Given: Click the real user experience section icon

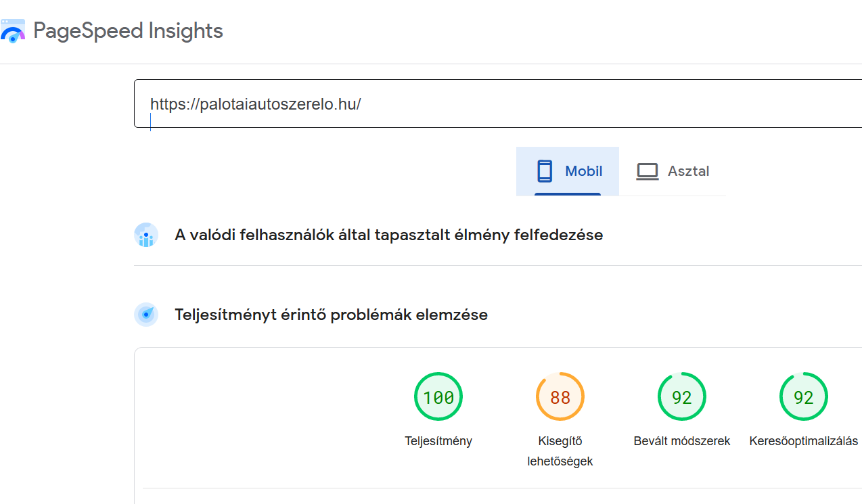Looking at the screenshot, I should pyautogui.click(x=146, y=235).
